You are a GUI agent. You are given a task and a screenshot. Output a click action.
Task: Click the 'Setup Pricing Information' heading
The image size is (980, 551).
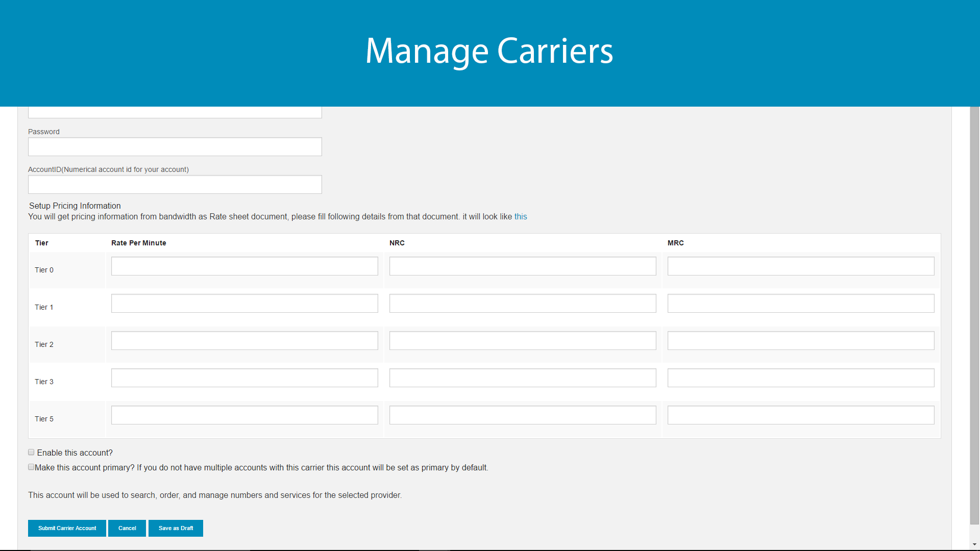tap(75, 206)
